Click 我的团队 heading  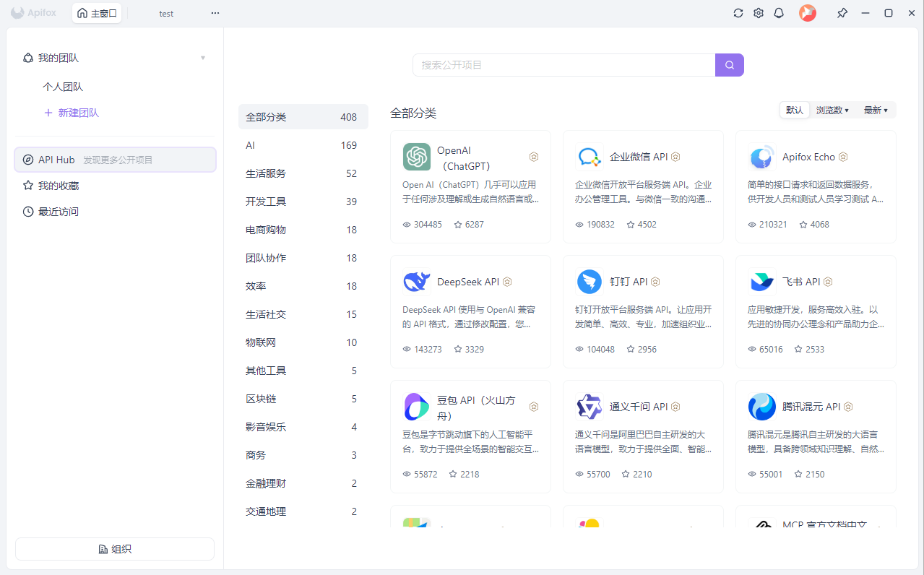tap(59, 58)
